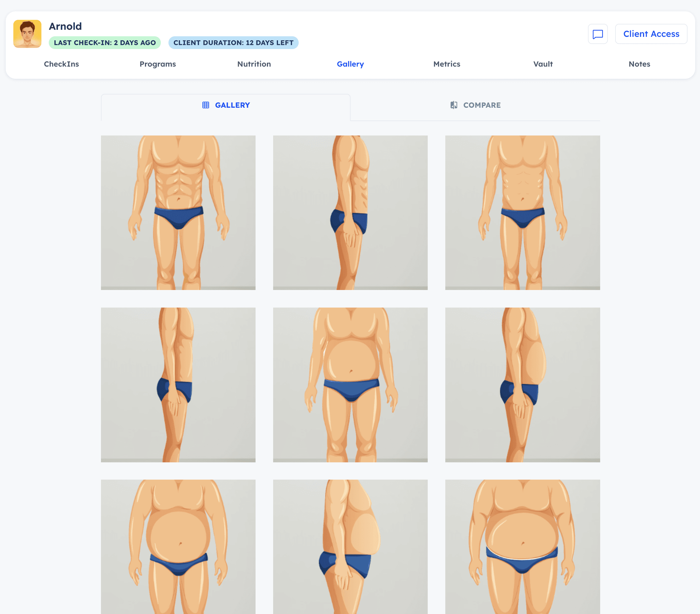
Task: Open the chat message icon
Action: 598,34
